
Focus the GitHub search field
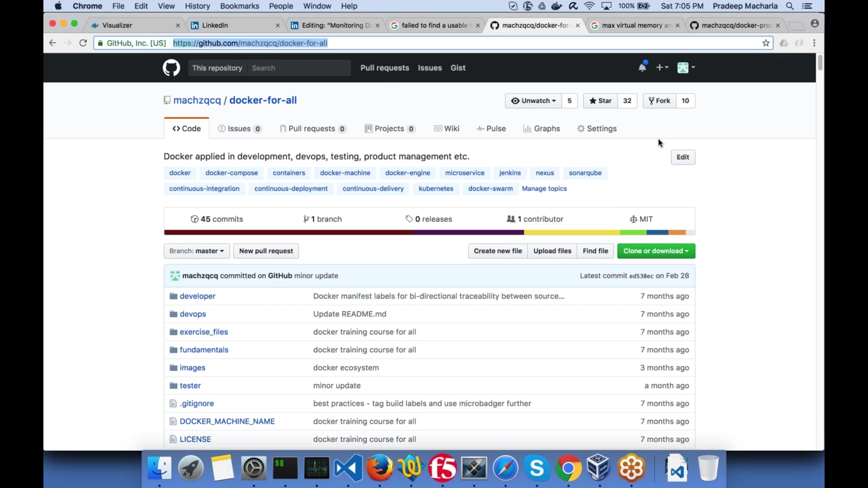[299, 68]
